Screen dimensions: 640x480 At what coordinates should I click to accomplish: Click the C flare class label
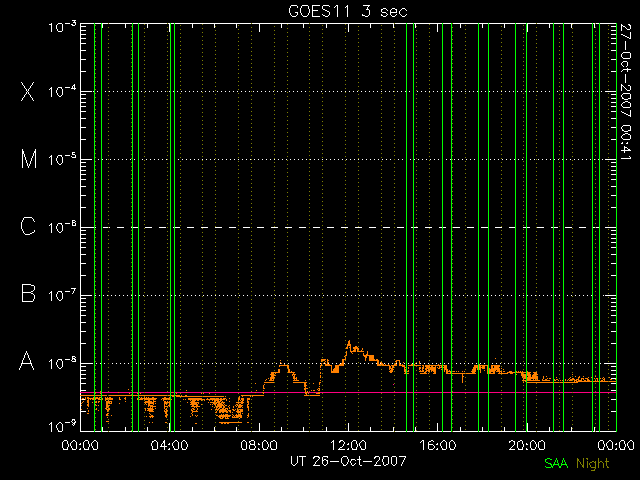28,226
